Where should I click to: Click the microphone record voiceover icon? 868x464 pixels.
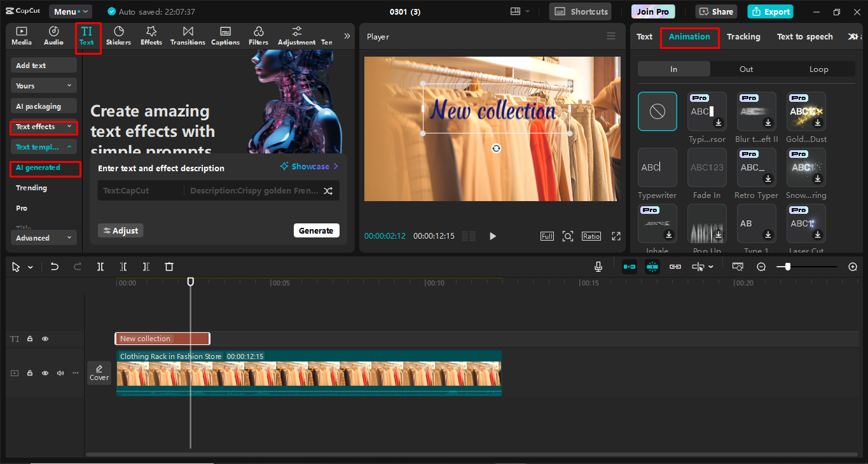click(x=598, y=267)
